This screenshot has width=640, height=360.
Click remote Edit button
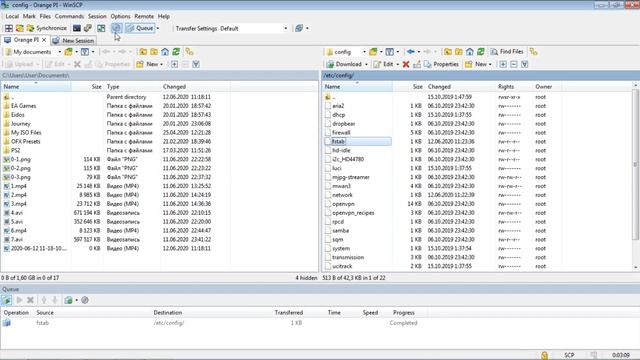pyautogui.click(x=384, y=64)
